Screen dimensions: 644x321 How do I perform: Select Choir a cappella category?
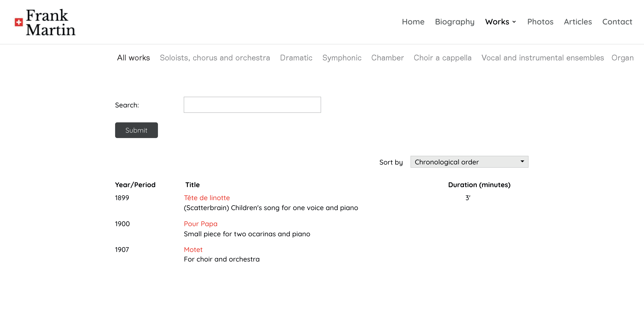(x=442, y=58)
